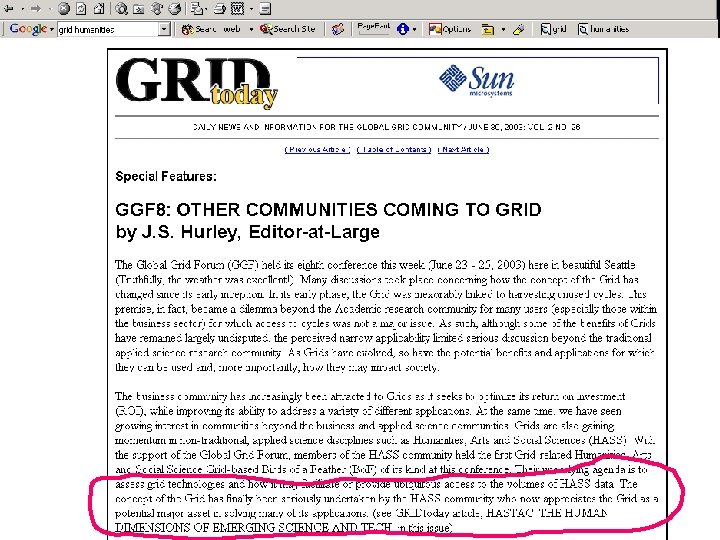Open the Page Info dropdown arrow
Viewport: 720px width, 540px height.
click(x=414, y=30)
